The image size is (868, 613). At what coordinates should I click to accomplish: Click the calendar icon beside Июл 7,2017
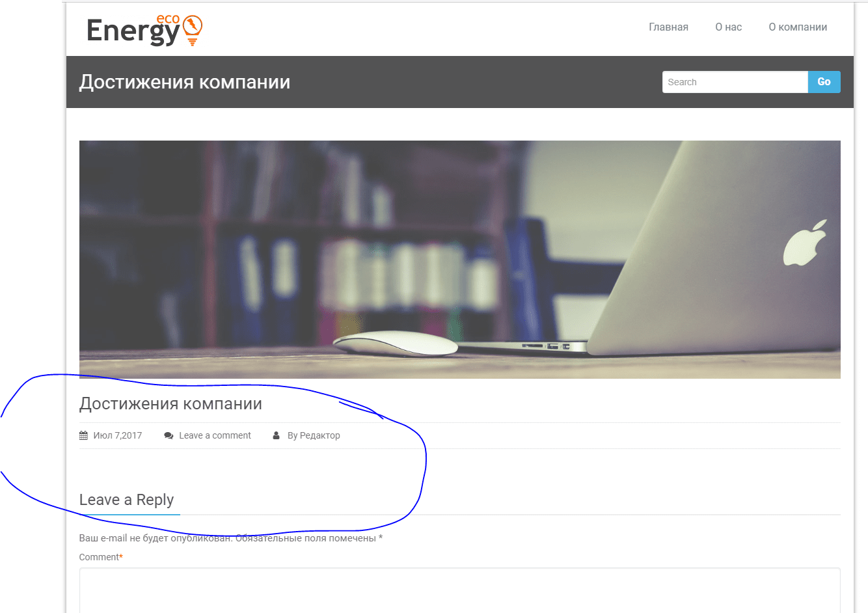(x=83, y=435)
